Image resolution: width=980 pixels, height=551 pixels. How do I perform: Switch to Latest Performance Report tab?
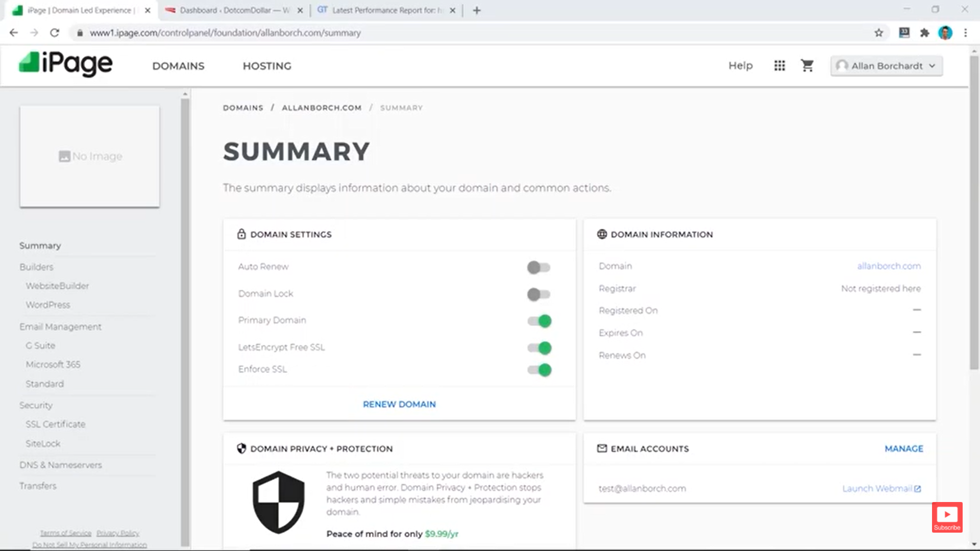pos(387,10)
